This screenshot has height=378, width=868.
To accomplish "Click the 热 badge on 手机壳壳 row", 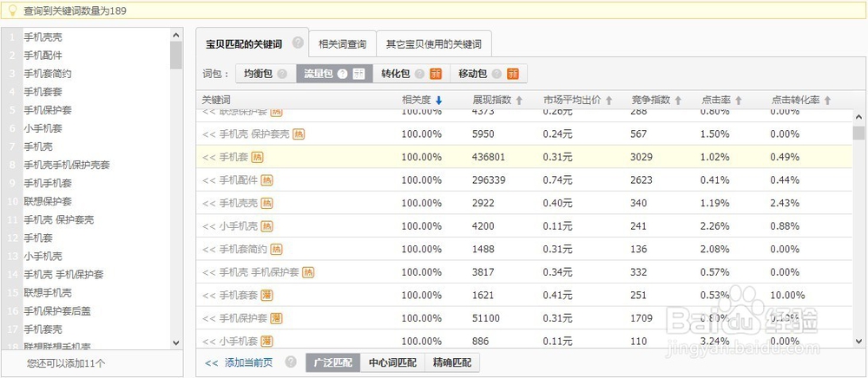I will tap(267, 204).
